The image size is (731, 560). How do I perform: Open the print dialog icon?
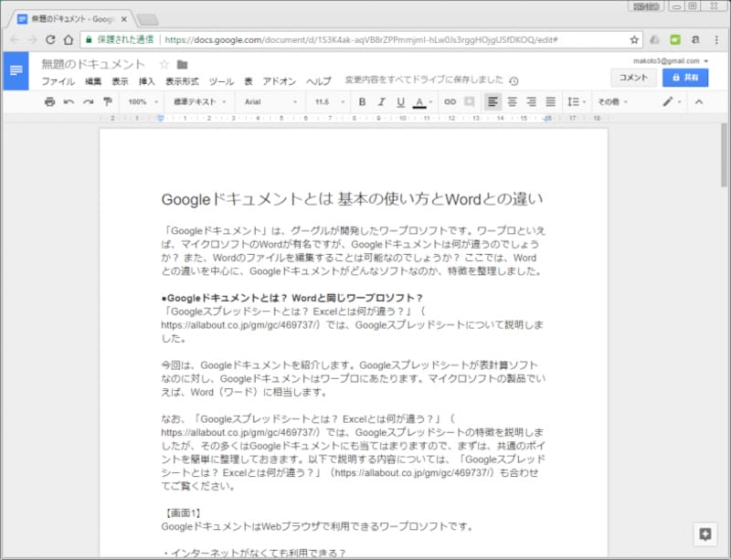pos(50,102)
